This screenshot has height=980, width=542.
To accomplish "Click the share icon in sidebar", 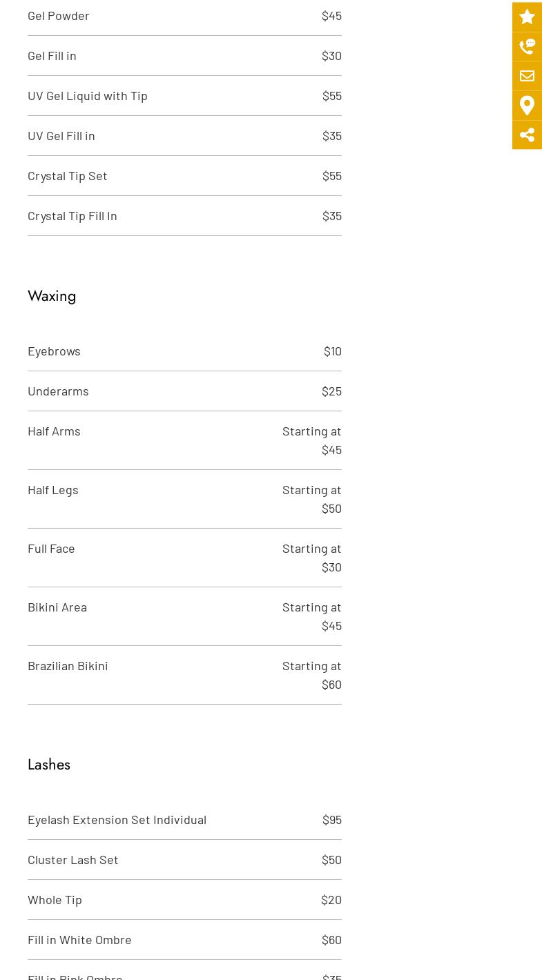I will 527,135.
